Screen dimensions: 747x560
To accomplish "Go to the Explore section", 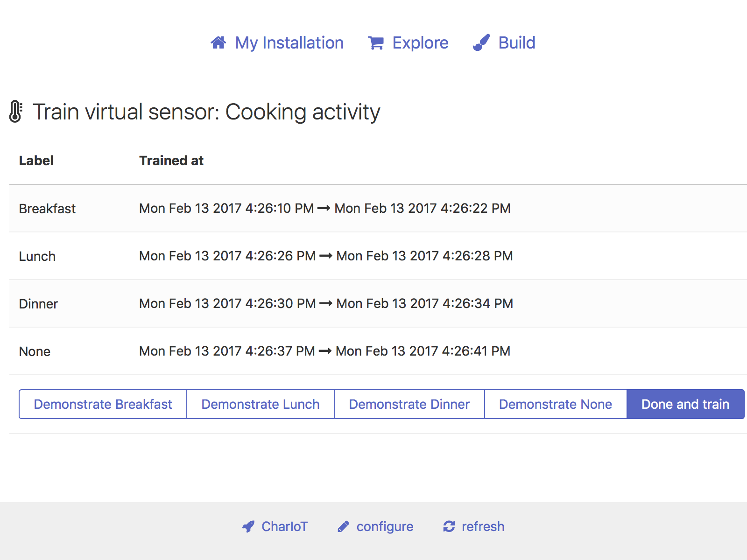I will pos(420,43).
